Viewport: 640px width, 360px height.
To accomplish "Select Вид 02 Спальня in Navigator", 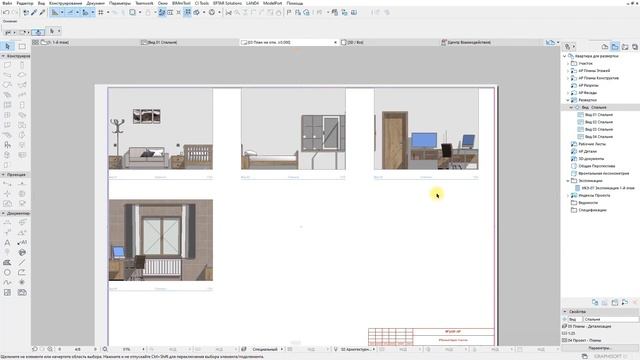I will [x=598, y=122].
